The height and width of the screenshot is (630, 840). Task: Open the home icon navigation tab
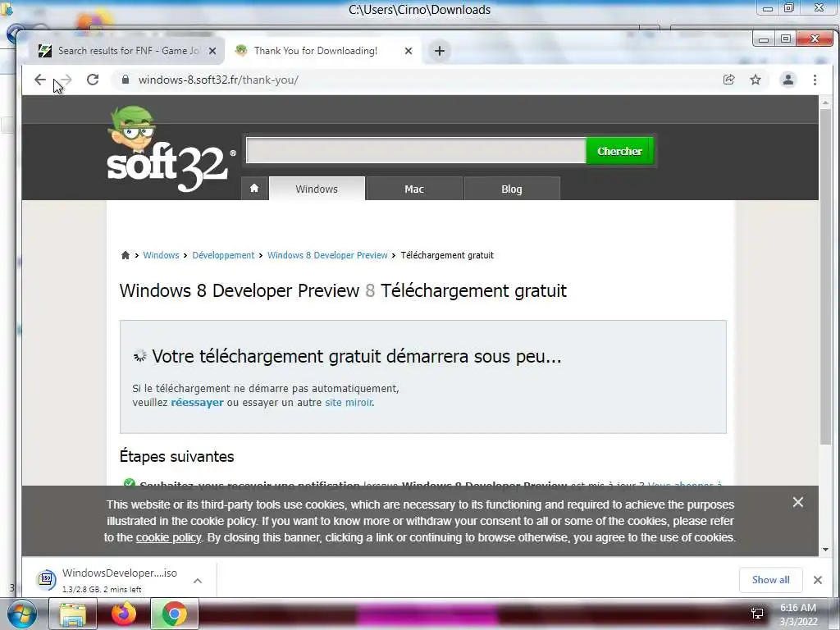tap(254, 189)
